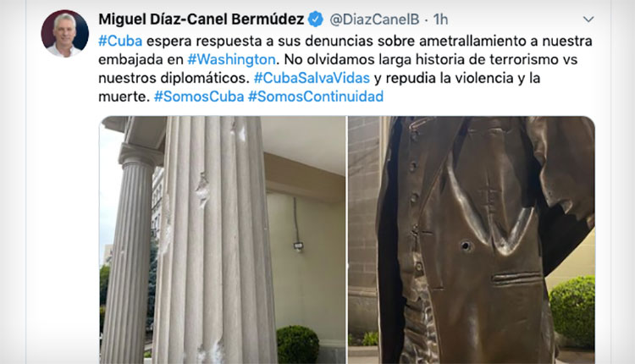The width and height of the screenshot is (635, 364).
Task: Click the wall light fixture in left photo
Action: tap(299, 245)
